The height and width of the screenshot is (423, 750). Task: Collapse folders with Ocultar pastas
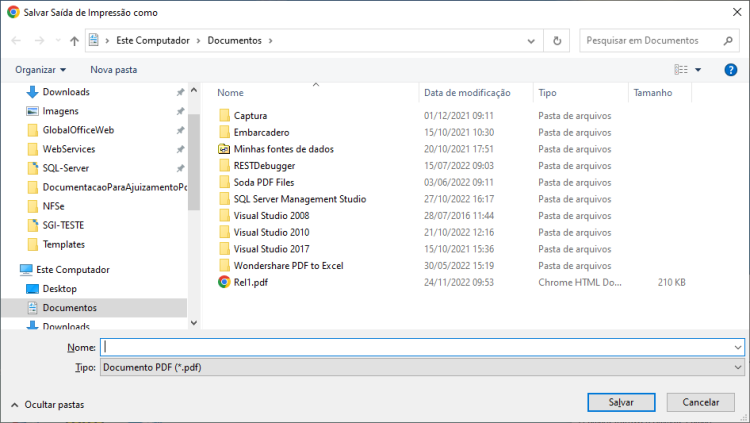click(48, 405)
